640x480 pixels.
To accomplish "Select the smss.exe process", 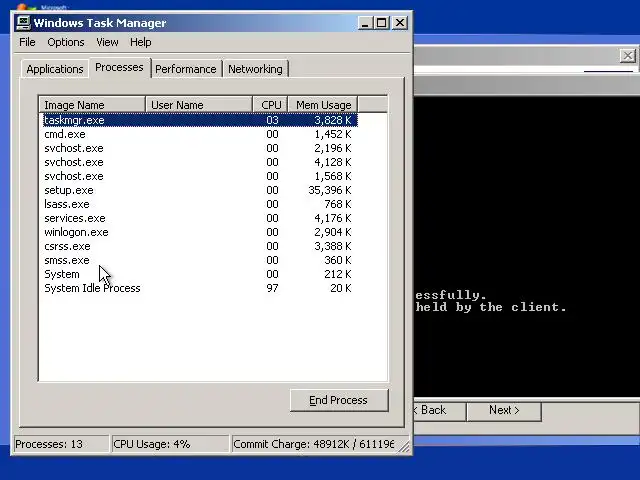I will [x=200, y=260].
